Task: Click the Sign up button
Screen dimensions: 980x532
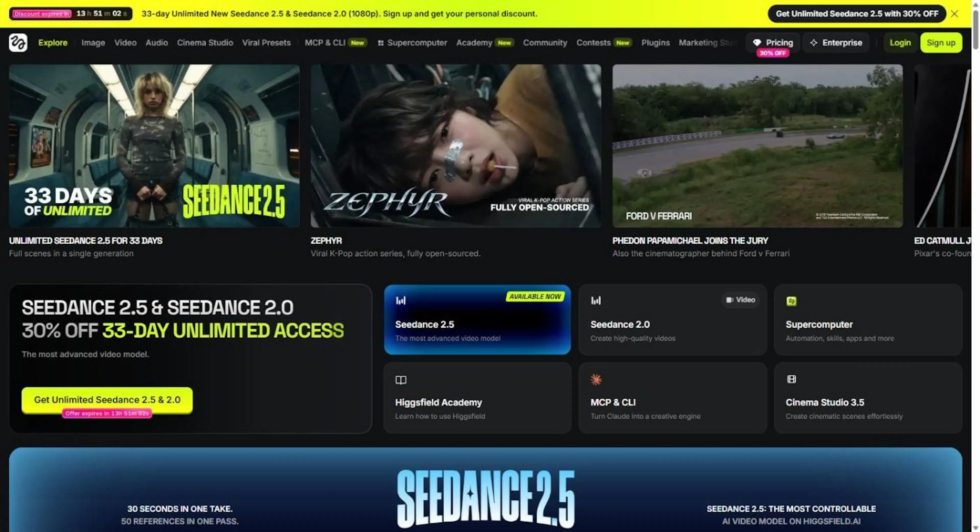Action: coord(941,43)
